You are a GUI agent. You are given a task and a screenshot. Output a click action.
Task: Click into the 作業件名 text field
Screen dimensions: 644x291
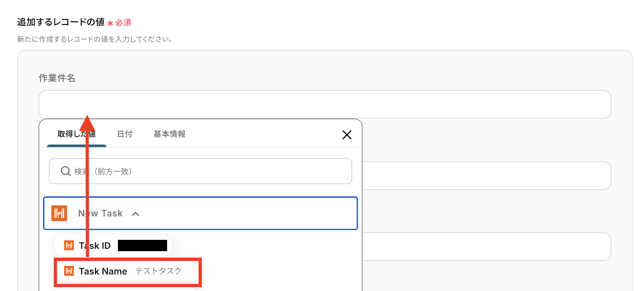point(324,104)
